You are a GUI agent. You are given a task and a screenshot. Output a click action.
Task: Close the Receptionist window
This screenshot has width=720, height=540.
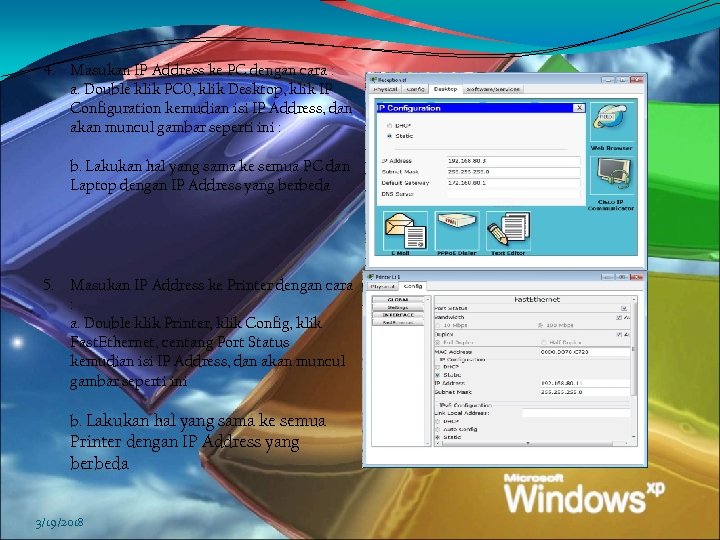point(636,80)
